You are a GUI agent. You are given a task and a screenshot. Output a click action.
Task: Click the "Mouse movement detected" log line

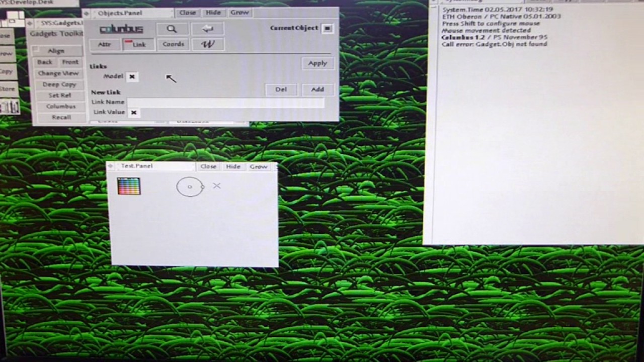486,31
